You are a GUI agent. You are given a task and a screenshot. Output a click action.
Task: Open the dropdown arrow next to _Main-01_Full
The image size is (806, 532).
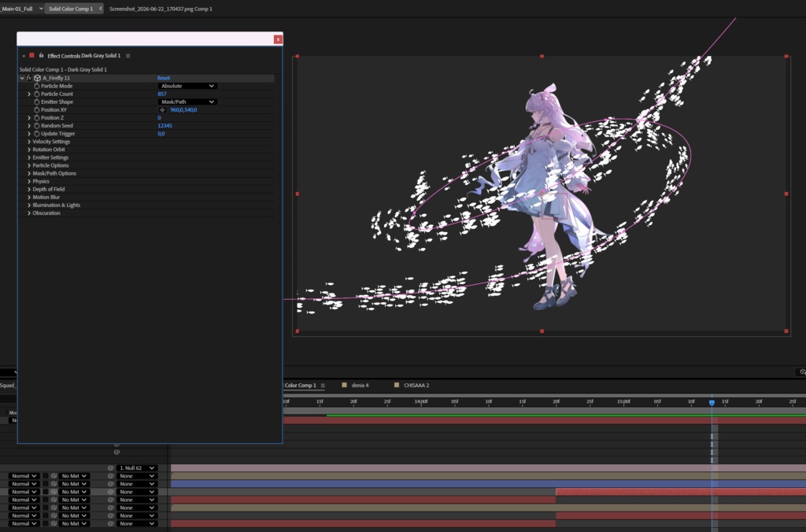[x=41, y=9]
